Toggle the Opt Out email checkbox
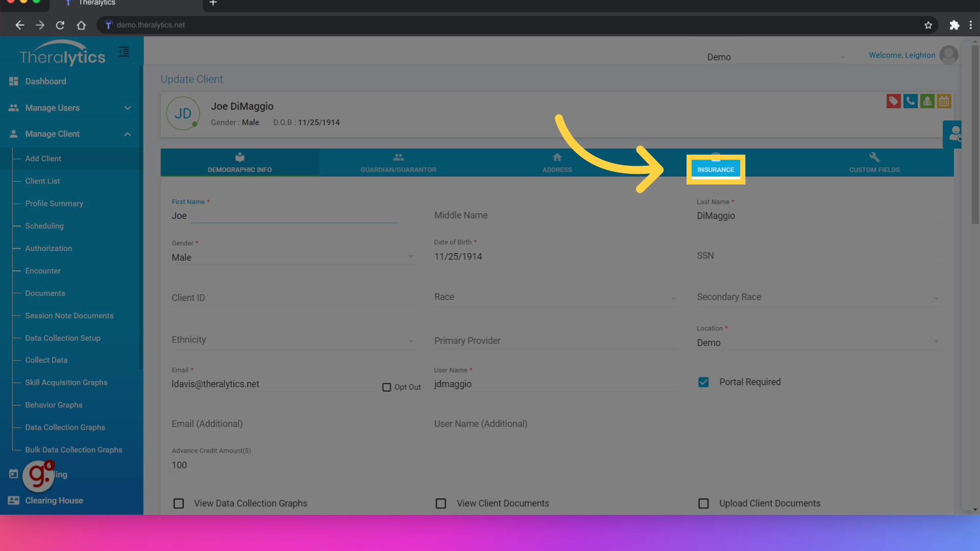The width and height of the screenshot is (980, 551). click(x=386, y=387)
